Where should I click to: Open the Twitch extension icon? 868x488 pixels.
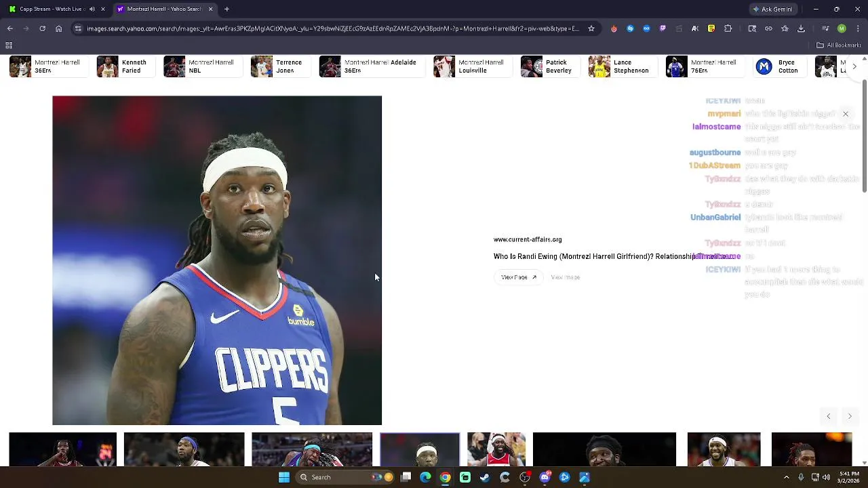(x=663, y=28)
